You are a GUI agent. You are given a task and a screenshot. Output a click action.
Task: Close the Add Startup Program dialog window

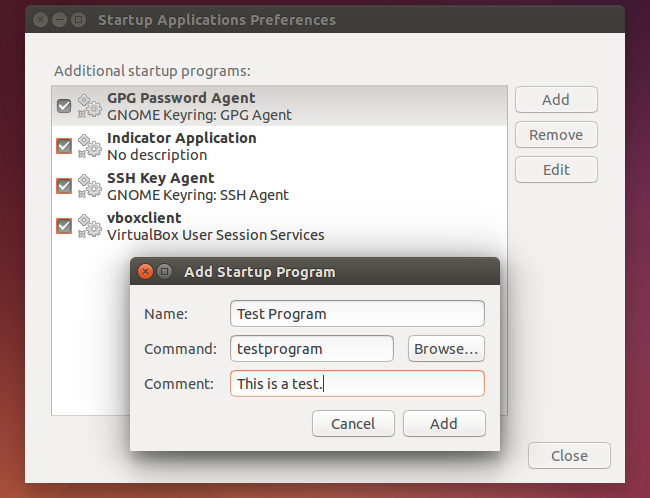pyautogui.click(x=146, y=272)
